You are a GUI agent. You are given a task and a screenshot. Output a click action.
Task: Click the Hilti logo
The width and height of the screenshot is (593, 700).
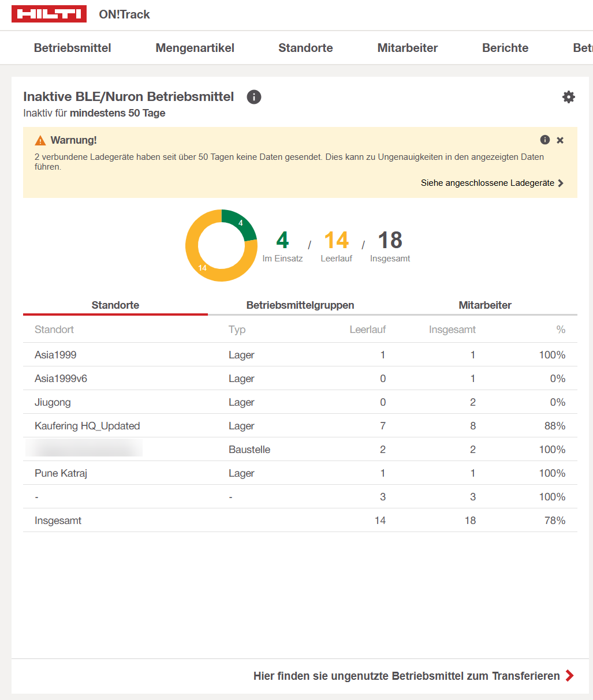[49, 14]
